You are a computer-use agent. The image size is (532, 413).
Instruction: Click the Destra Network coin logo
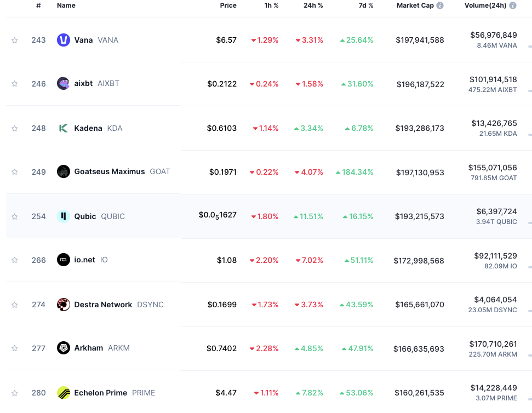pyautogui.click(x=62, y=304)
